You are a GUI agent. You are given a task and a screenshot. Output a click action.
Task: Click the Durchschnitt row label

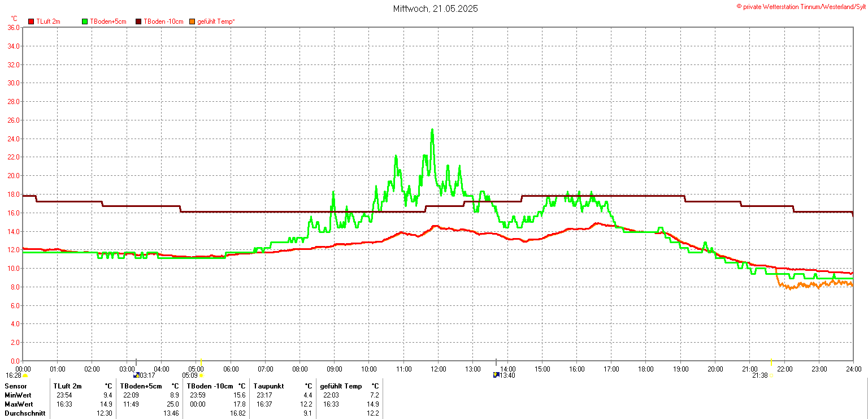point(23,413)
